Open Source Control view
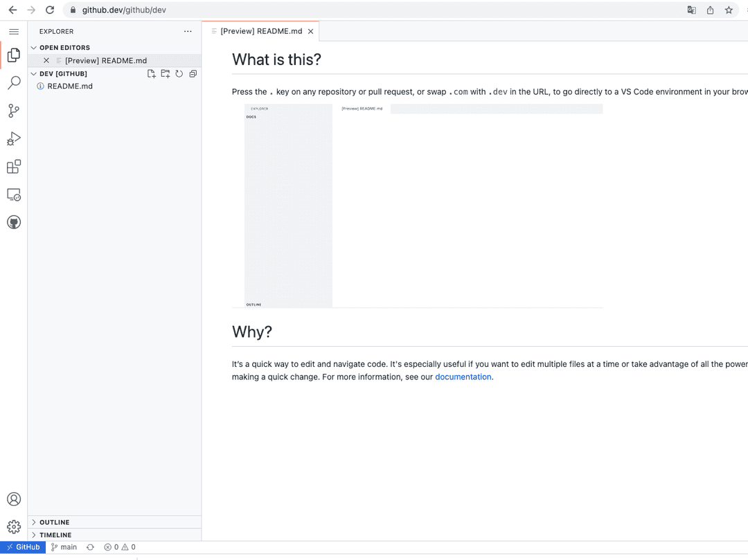The height and width of the screenshot is (560, 748). coord(13,111)
